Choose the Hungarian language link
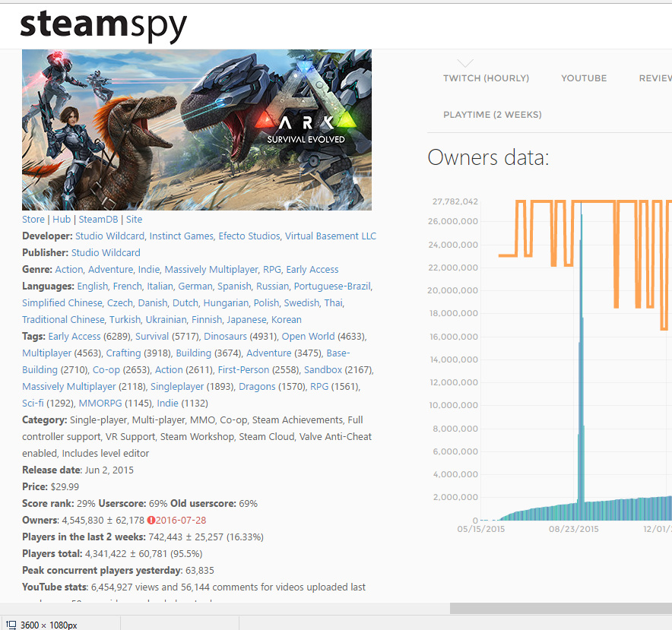This screenshot has height=630, width=672. point(226,303)
